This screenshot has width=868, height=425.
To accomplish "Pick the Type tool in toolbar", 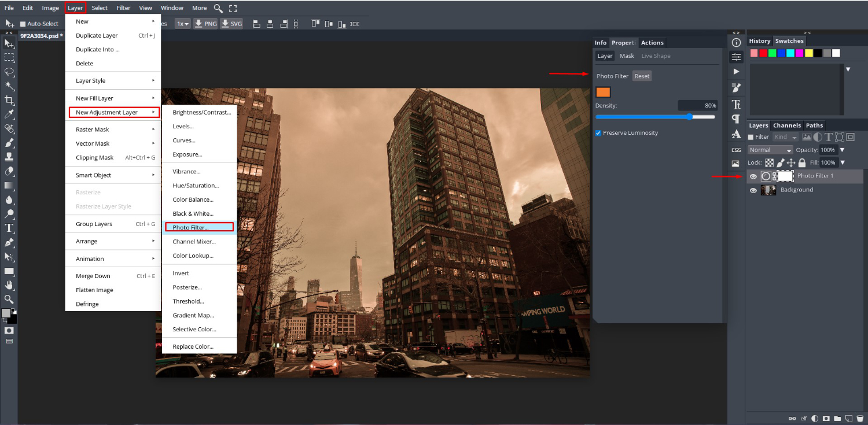I will pyautogui.click(x=9, y=228).
